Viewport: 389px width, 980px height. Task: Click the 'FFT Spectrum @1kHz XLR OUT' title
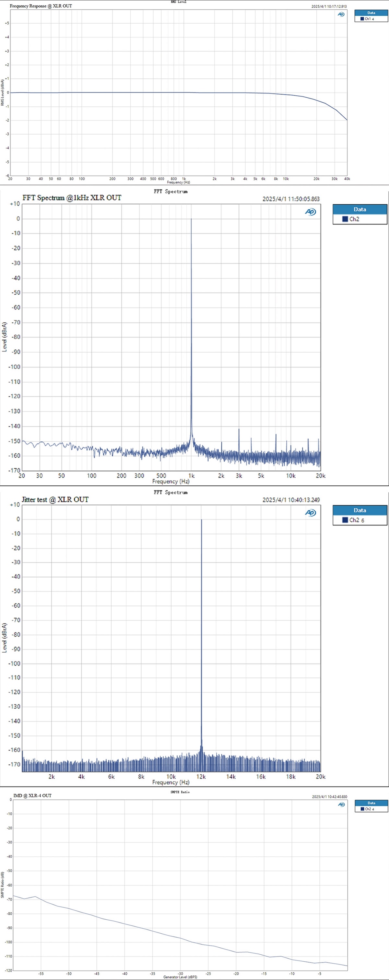point(72,198)
